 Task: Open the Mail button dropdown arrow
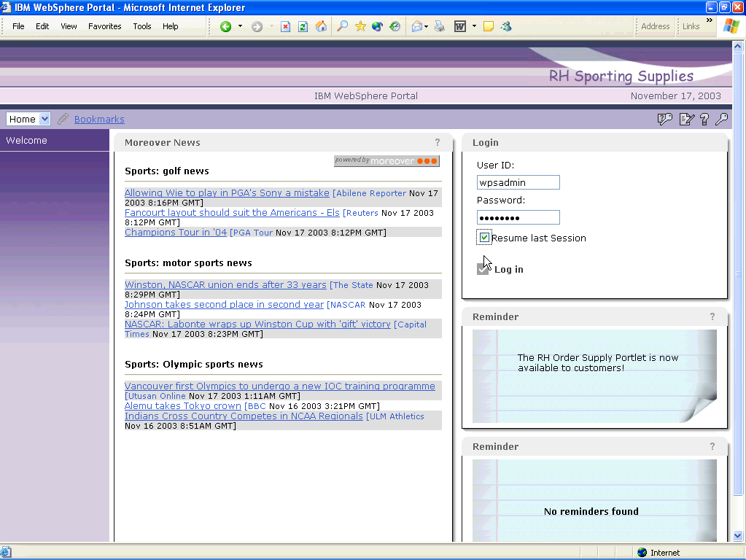click(x=426, y=27)
